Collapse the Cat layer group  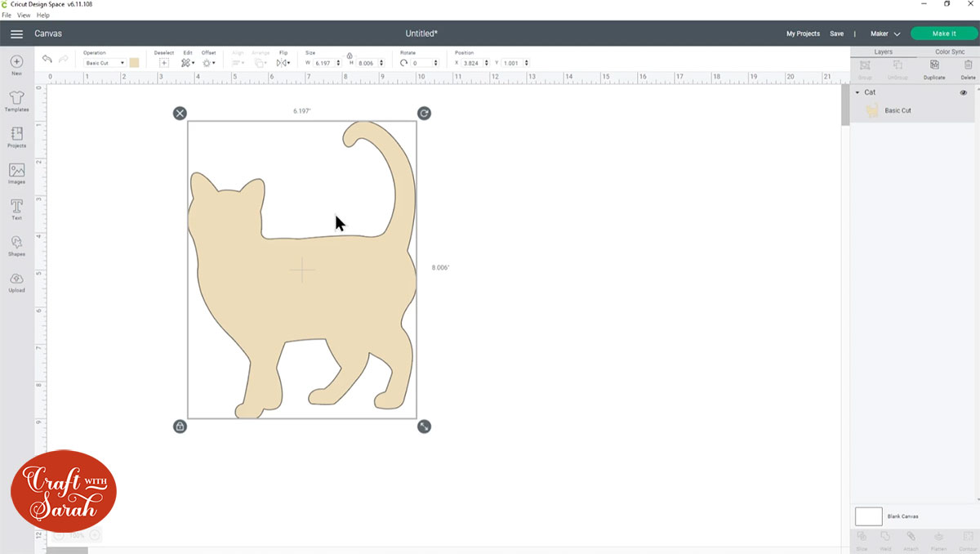point(857,92)
